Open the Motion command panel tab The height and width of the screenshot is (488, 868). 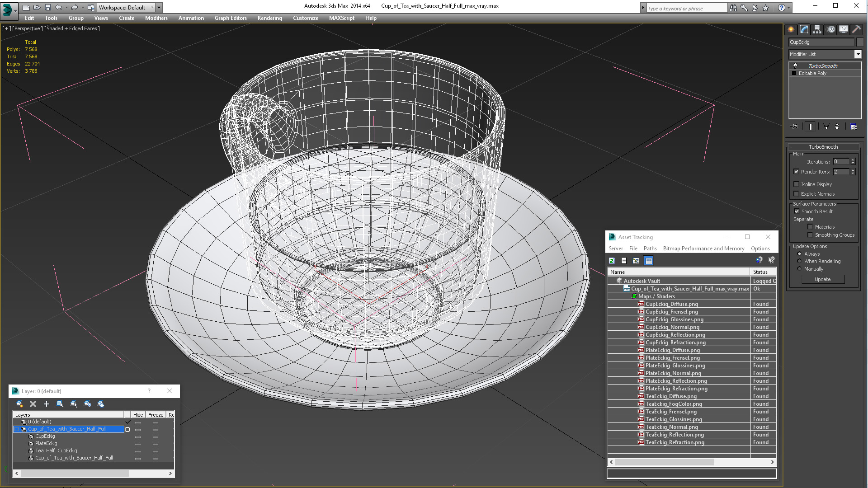(x=831, y=29)
